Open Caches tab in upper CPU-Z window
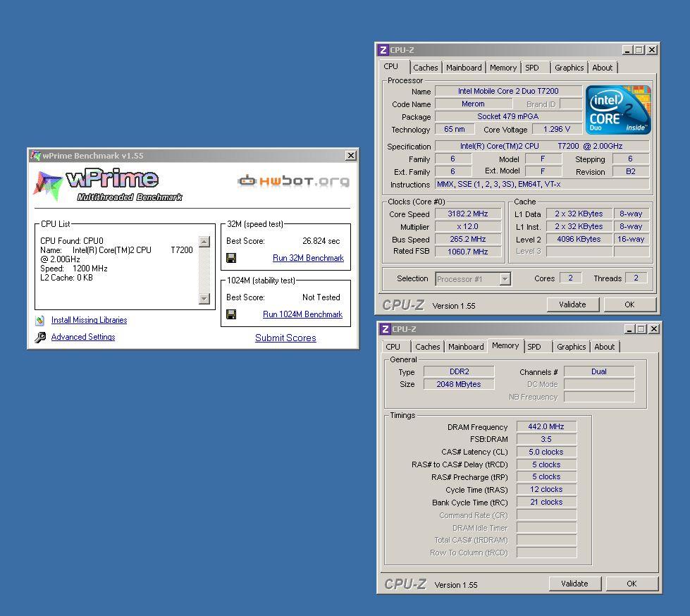The height and width of the screenshot is (616, 690). (426, 68)
